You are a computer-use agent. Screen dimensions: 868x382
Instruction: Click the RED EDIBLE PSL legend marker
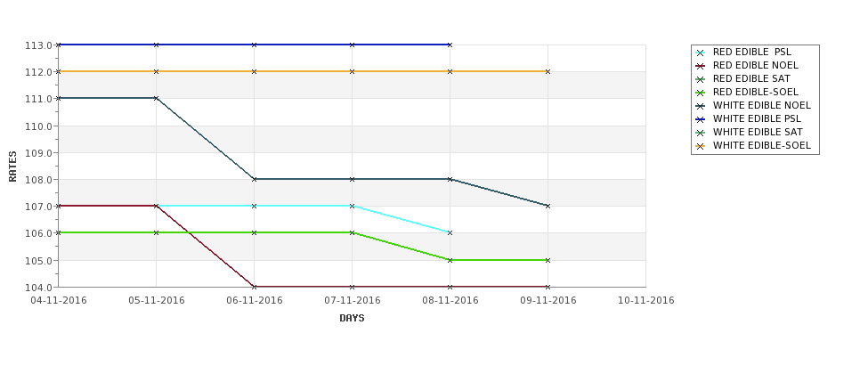point(701,53)
